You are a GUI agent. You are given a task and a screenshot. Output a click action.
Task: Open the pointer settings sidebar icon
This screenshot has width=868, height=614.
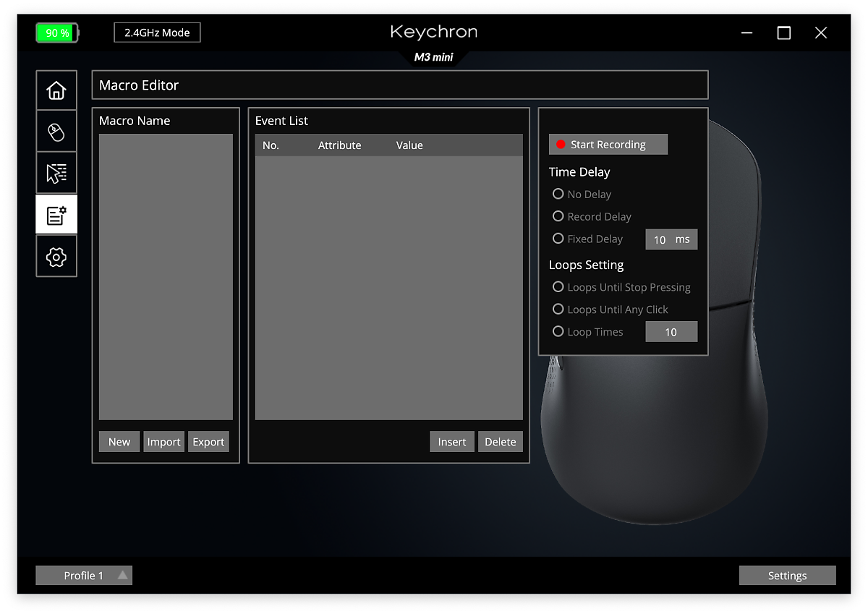[x=56, y=174]
